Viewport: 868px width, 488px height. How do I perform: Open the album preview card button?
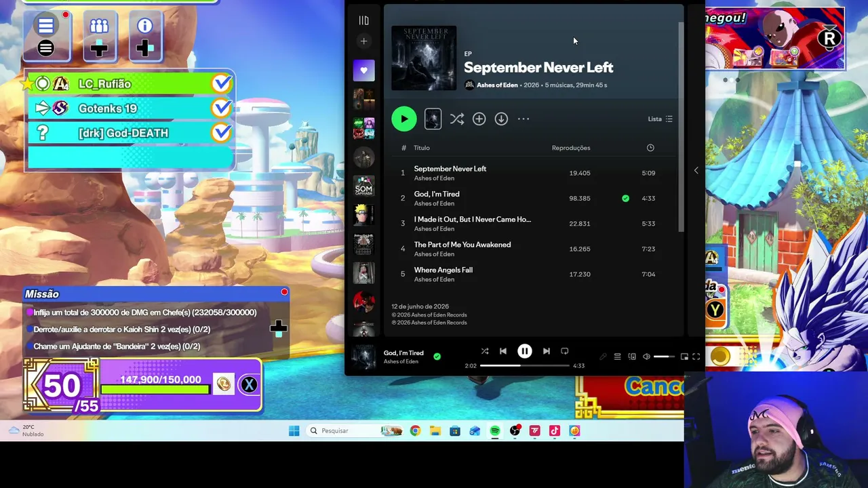[433, 119]
